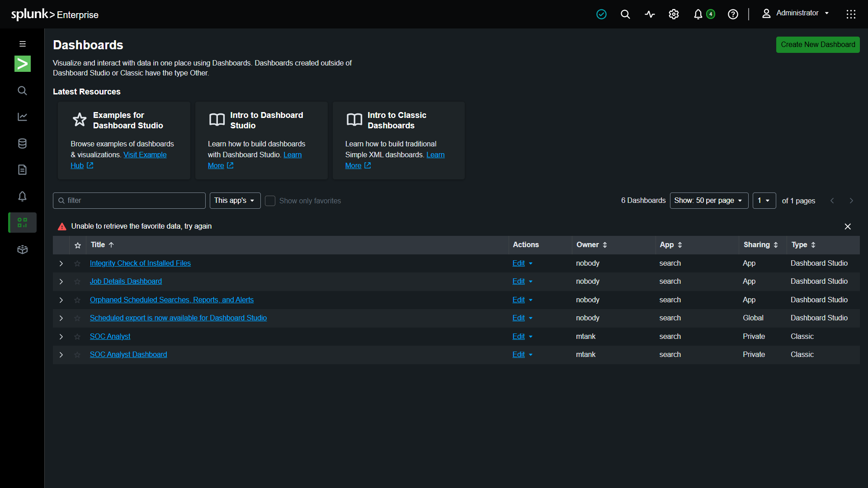
Task: Sort the table by Owner
Action: point(592,245)
